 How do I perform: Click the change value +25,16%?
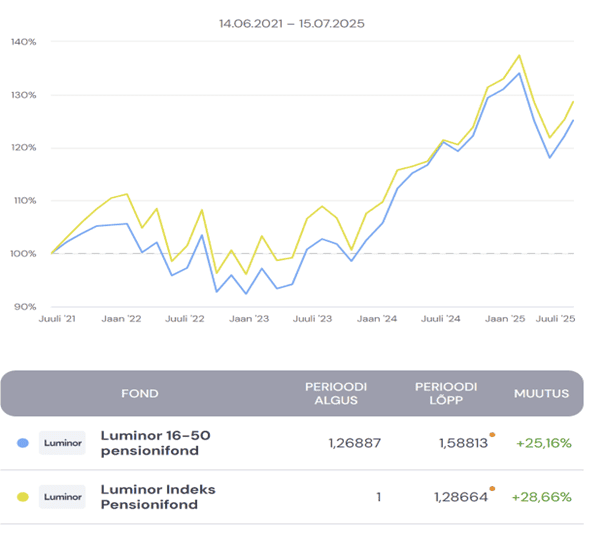point(544,443)
